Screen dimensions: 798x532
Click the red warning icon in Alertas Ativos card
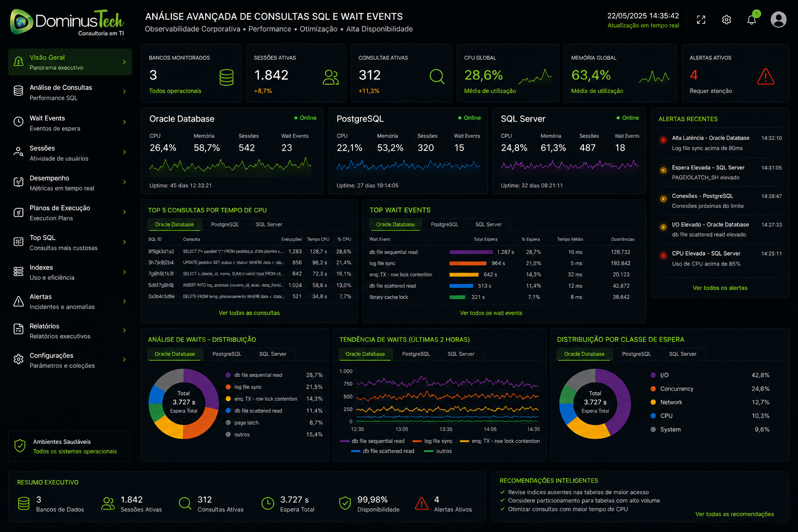pyautogui.click(x=766, y=76)
